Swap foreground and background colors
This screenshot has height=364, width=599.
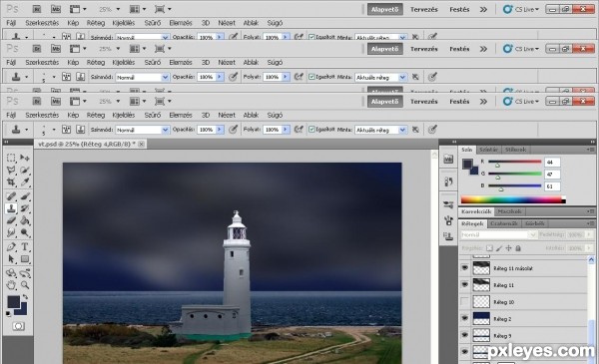click(26, 297)
